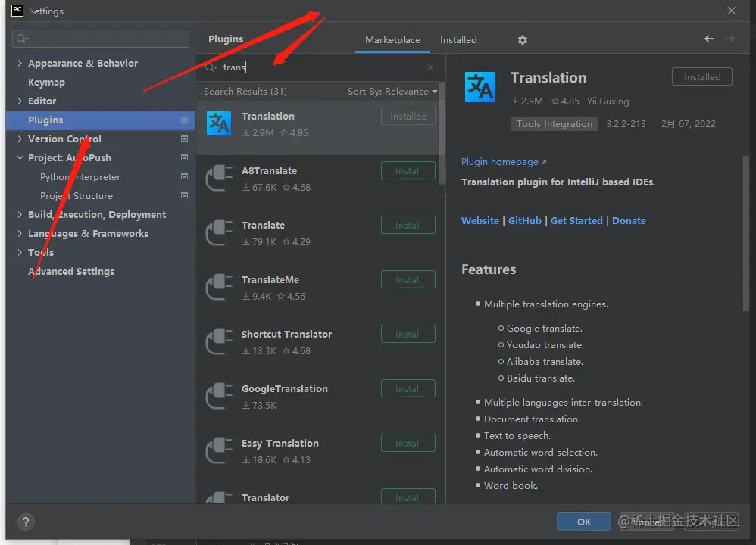Image resolution: width=756 pixels, height=545 pixels.
Task: Open the Donate link
Action: 629,221
